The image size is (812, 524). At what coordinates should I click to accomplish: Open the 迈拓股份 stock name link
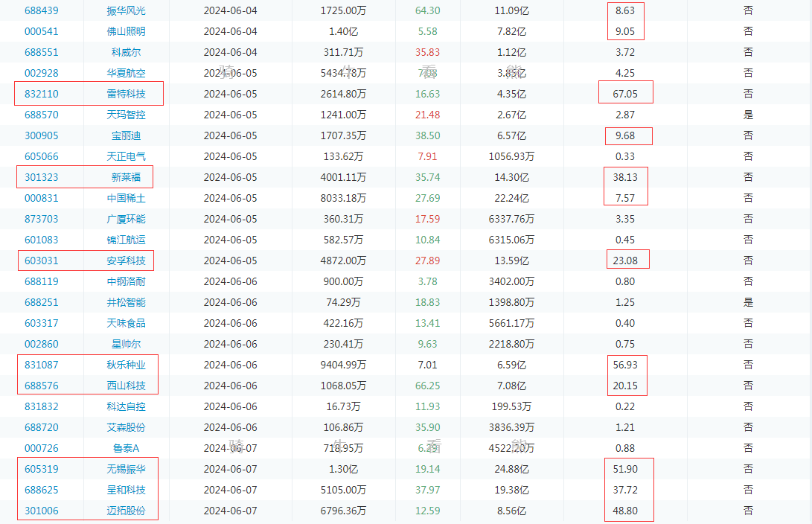click(126, 511)
